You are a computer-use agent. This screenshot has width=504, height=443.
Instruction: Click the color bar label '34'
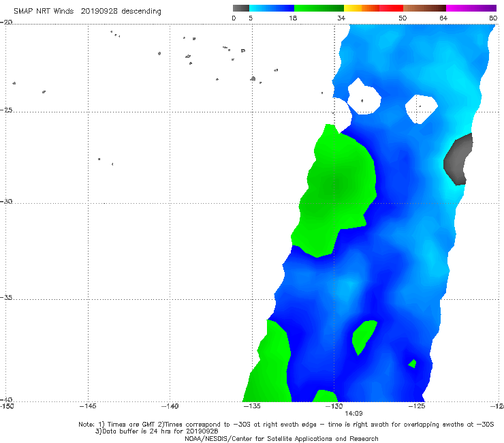click(341, 18)
